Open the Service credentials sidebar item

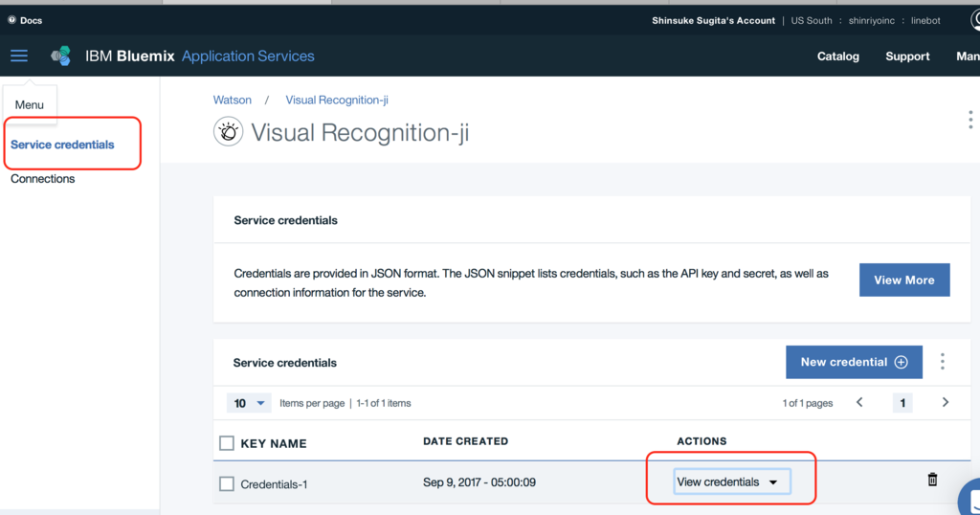click(x=62, y=145)
